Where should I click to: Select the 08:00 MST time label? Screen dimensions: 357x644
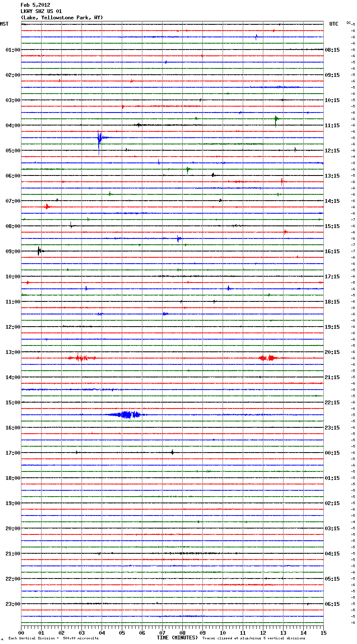(13, 226)
